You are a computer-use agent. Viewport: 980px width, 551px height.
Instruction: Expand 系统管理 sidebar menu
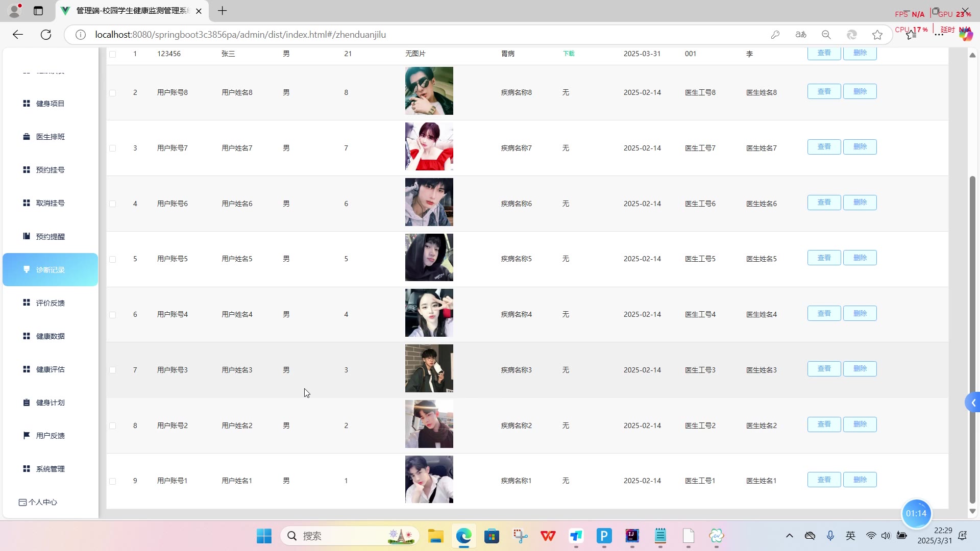coord(50,469)
